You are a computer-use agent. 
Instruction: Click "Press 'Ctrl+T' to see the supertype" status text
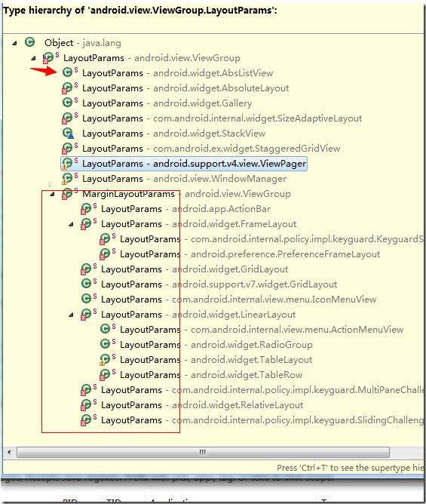click(x=350, y=468)
